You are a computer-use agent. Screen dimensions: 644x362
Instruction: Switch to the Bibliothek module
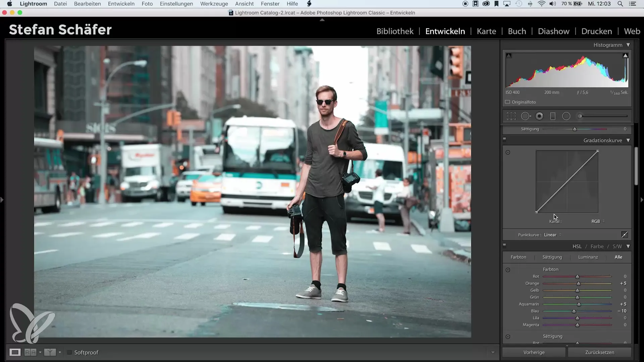tap(395, 31)
